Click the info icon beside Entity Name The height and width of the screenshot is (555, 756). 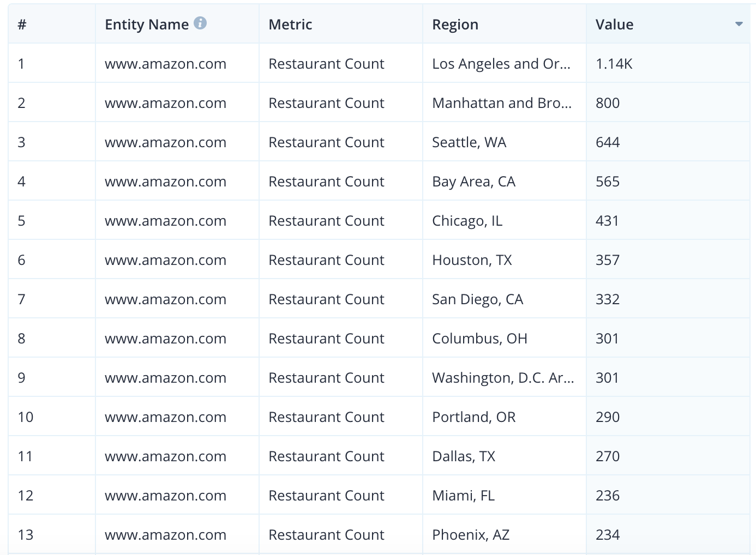(200, 23)
